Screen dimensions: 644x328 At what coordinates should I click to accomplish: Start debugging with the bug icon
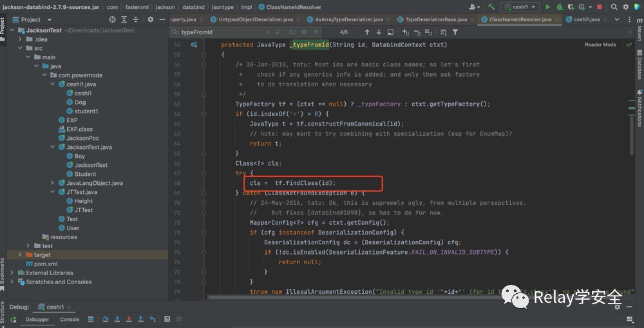tap(559, 6)
